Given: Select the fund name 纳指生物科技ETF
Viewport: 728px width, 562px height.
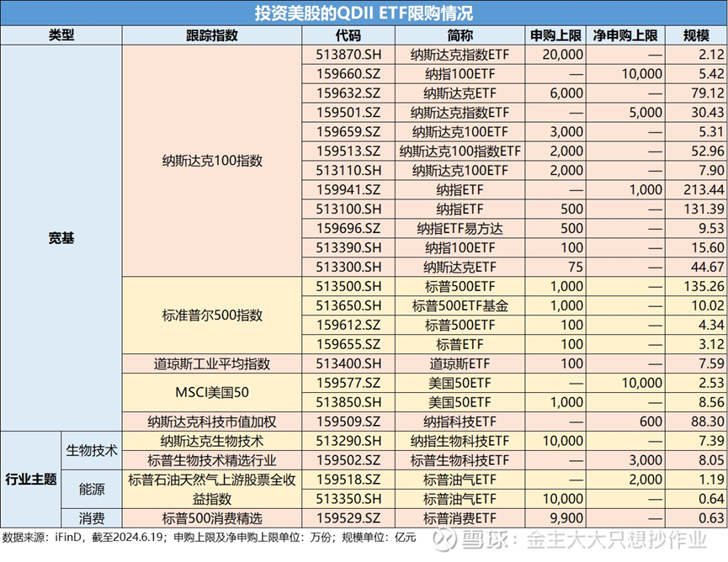Looking at the screenshot, I should click(460, 441).
